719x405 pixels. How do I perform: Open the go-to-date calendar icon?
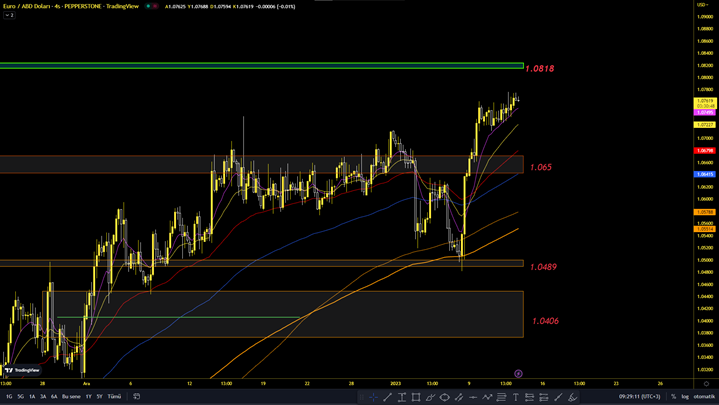136,396
